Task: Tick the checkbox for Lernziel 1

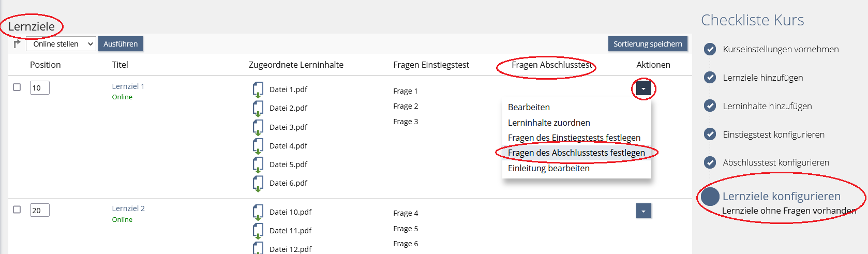Action: [17, 87]
